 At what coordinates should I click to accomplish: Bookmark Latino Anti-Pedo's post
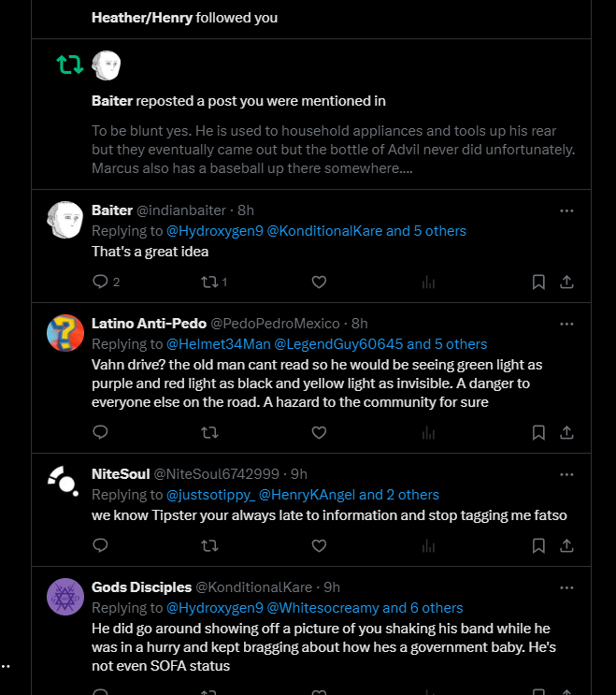coord(538,432)
